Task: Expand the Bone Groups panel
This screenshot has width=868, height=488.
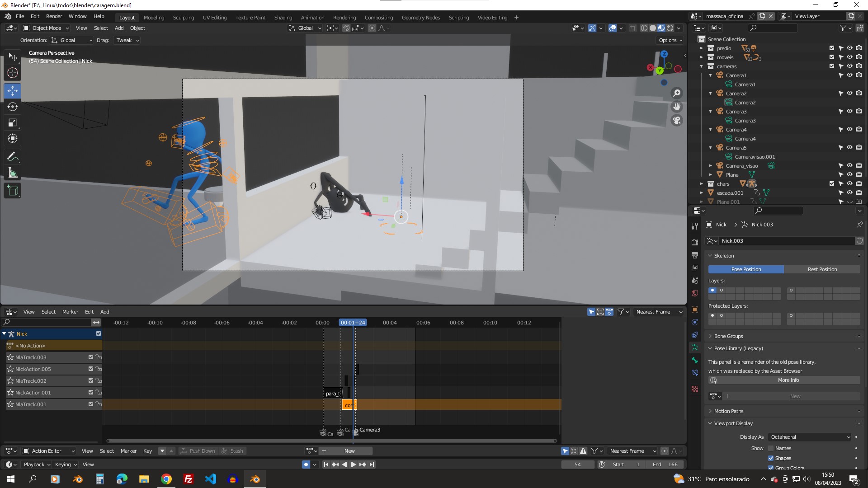Action: [728, 336]
